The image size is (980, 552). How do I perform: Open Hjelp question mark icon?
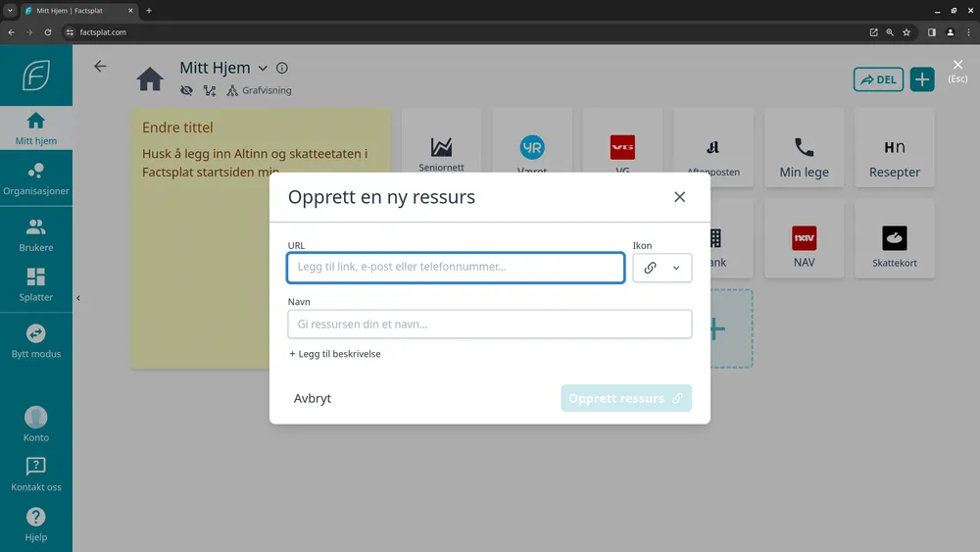coord(36,524)
